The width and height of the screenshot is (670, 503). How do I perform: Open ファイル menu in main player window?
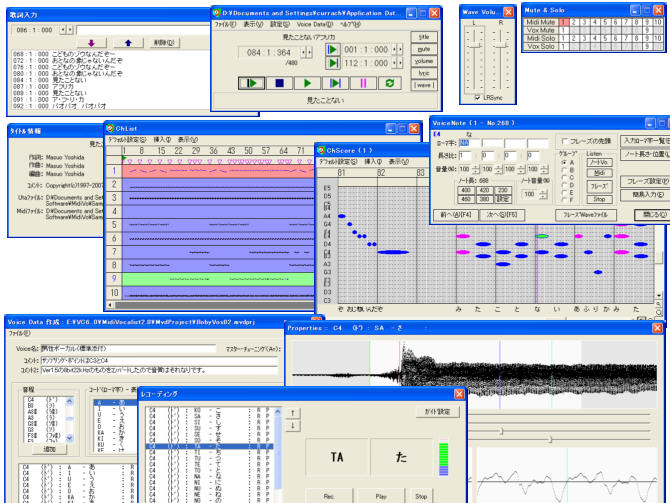[225, 25]
